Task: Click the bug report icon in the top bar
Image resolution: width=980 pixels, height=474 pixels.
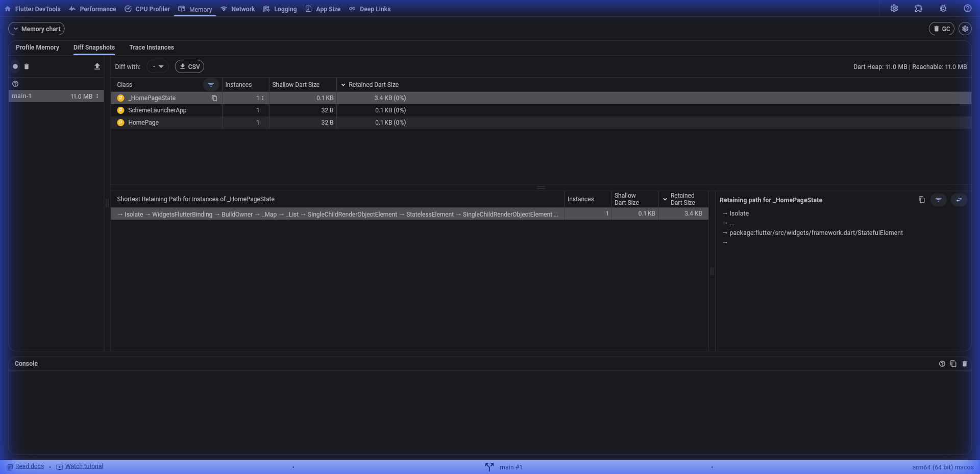Action: (x=943, y=9)
